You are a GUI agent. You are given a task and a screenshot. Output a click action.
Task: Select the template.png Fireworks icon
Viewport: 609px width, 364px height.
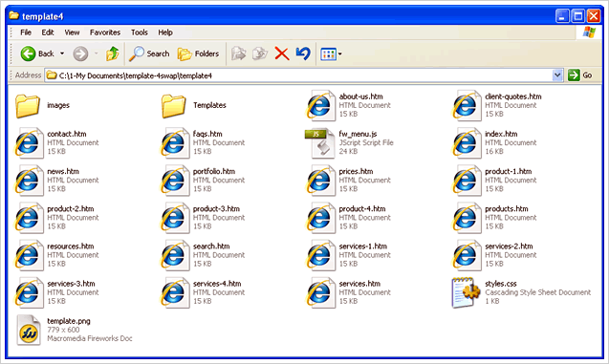(x=29, y=331)
